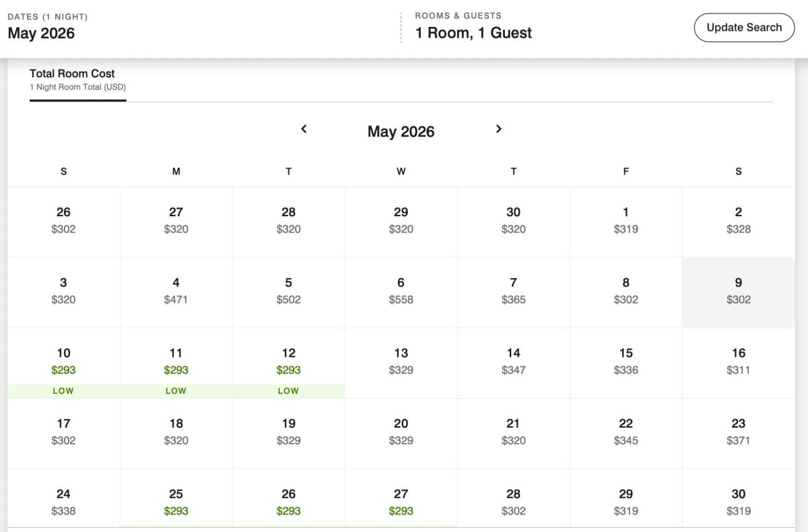The width and height of the screenshot is (808, 532).
Task: Select May 30 priced at $319
Action: click(x=738, y=502)
